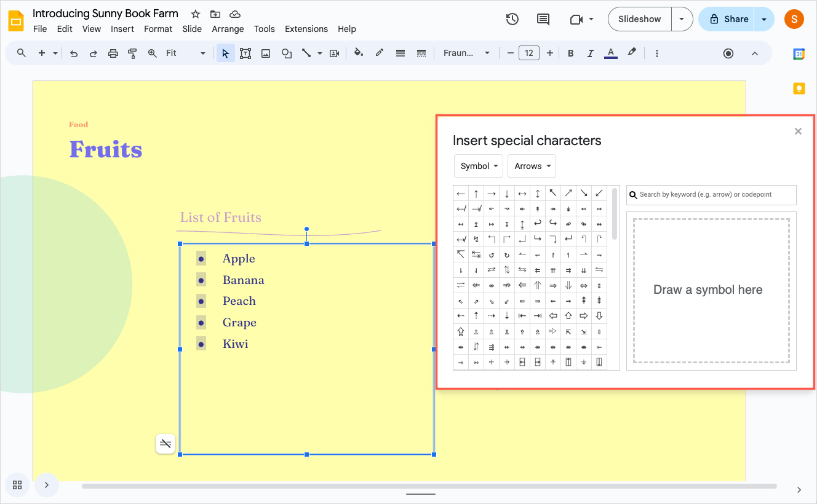Select the Line tool
The image size is (817, 504).
[x=306, y=53]
